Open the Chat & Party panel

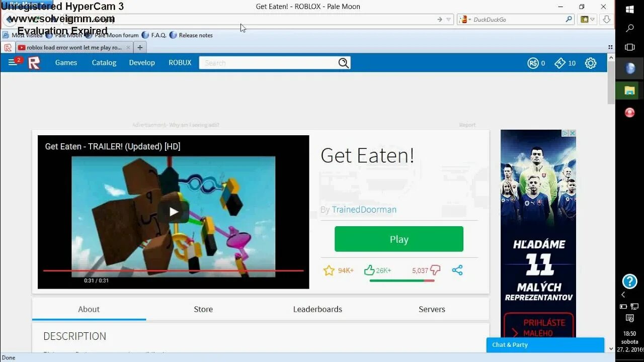(x=545, y=345)
